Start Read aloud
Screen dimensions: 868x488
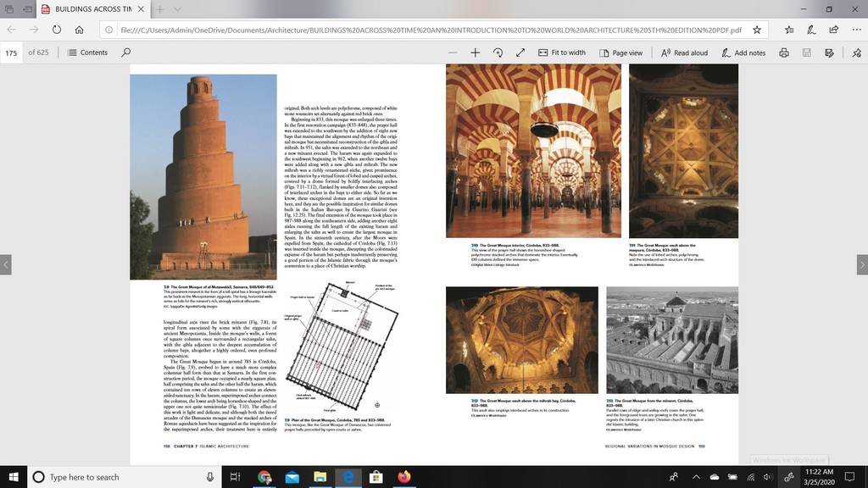pyautogui.click(x=684, y=53)
